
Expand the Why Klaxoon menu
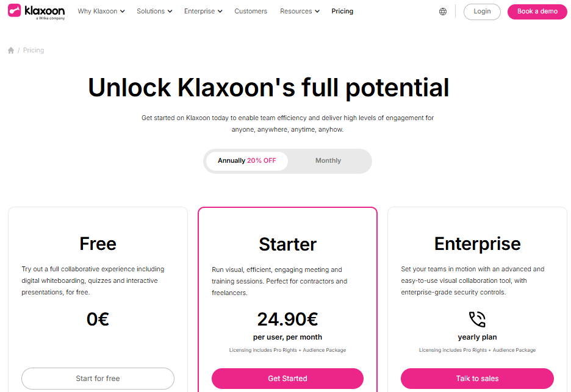tap(101, 12)
